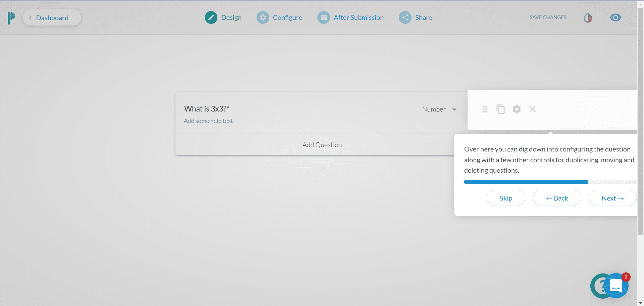The width and height of the screenshot is (644, 306).
Task: Go Back in the tour
Action: 557,198
